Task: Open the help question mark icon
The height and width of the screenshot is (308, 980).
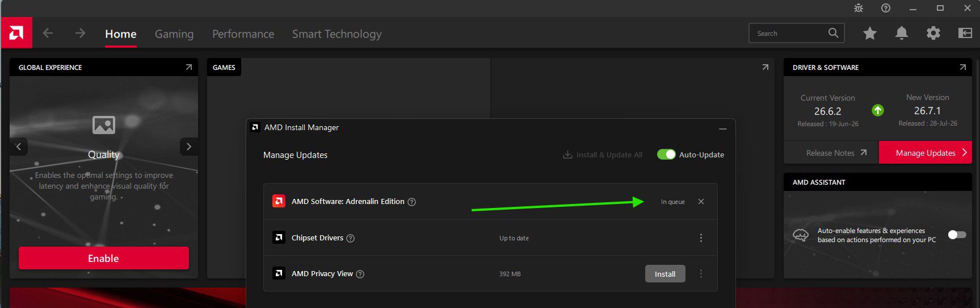Action: point(886,8)
